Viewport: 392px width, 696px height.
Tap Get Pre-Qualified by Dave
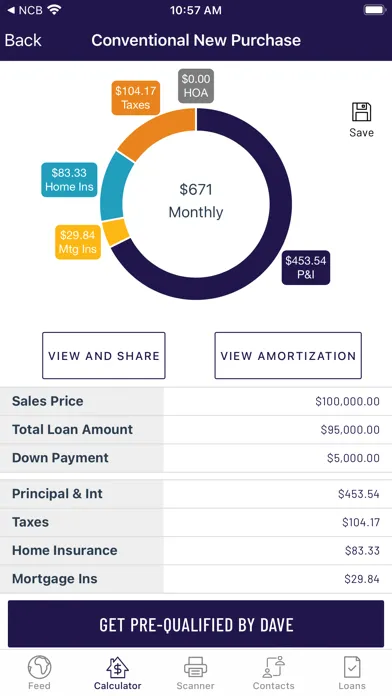click(x=196, y=624)
